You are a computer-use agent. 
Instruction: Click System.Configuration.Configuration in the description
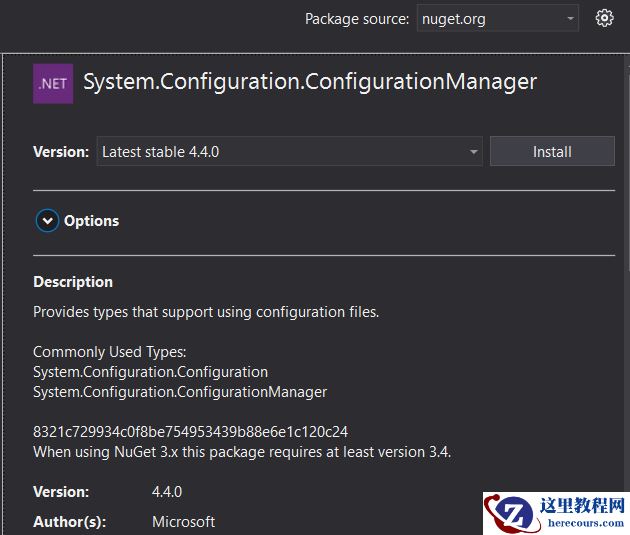point(150,372)
